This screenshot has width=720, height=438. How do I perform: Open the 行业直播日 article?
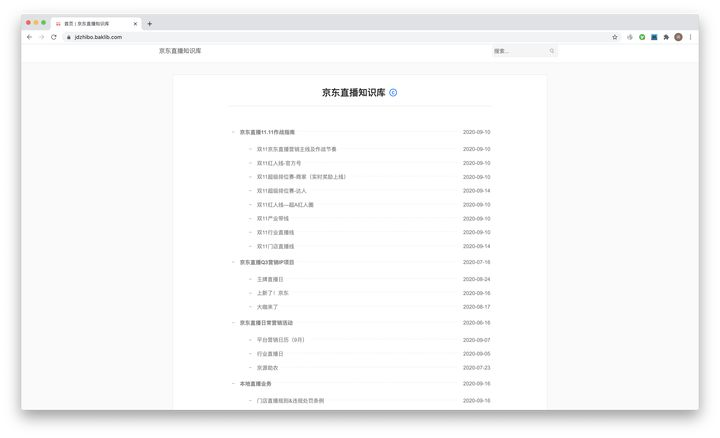click(270, 354)
